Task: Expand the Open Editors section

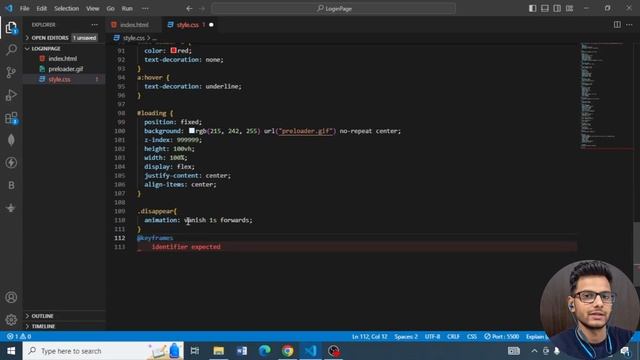Action: (49, 38)
